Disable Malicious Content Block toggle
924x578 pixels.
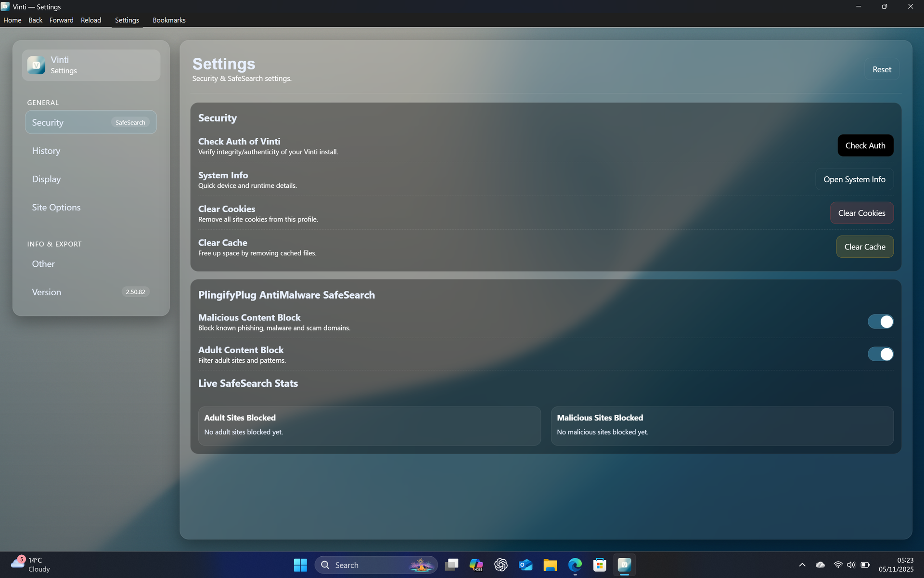(x=880, y=322)
